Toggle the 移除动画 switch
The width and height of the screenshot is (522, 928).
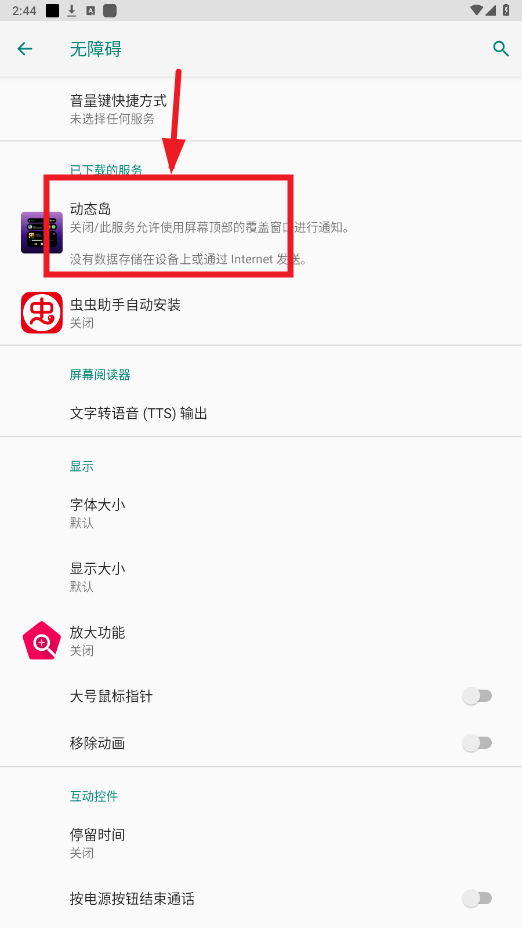pos(477,743)
